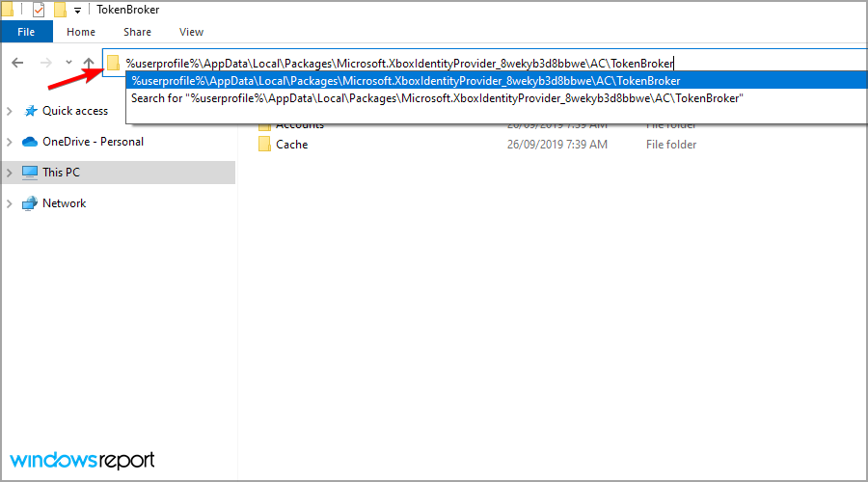The height and width of the screenshot is (482, 868).
Task: Click the title bar folder icon
Action: click(x=8, y=10)
